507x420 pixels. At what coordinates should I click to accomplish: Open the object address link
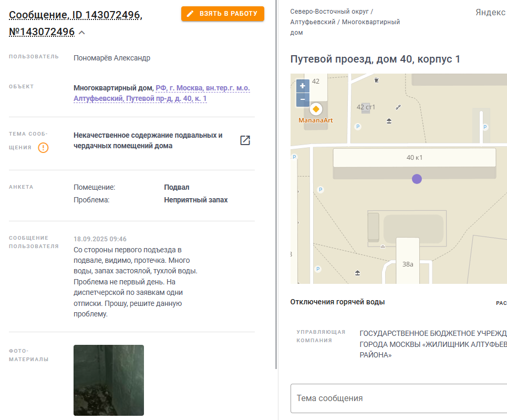[x=162, y=93]
